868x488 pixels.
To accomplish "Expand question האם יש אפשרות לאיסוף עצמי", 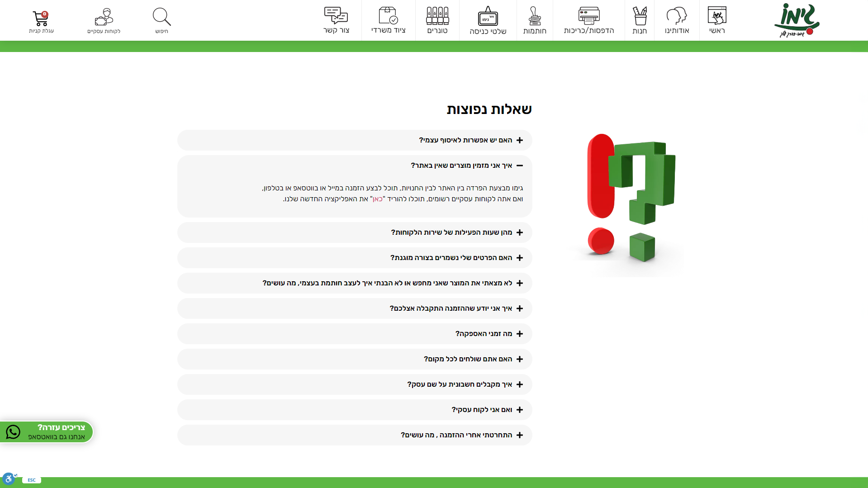I will tap(355, 140).
